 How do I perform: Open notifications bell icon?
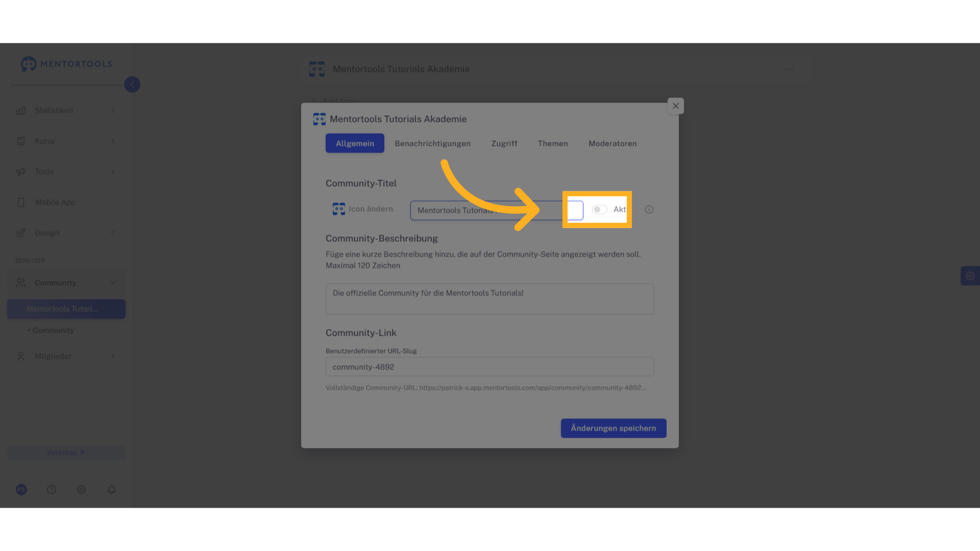(x=112, y=490)
